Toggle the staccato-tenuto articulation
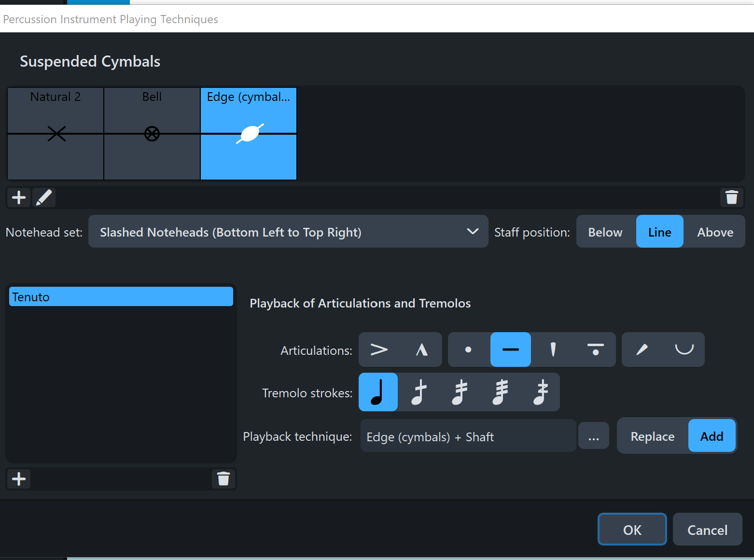The height and width of the screenshot is (560, 754). (595, 350)
